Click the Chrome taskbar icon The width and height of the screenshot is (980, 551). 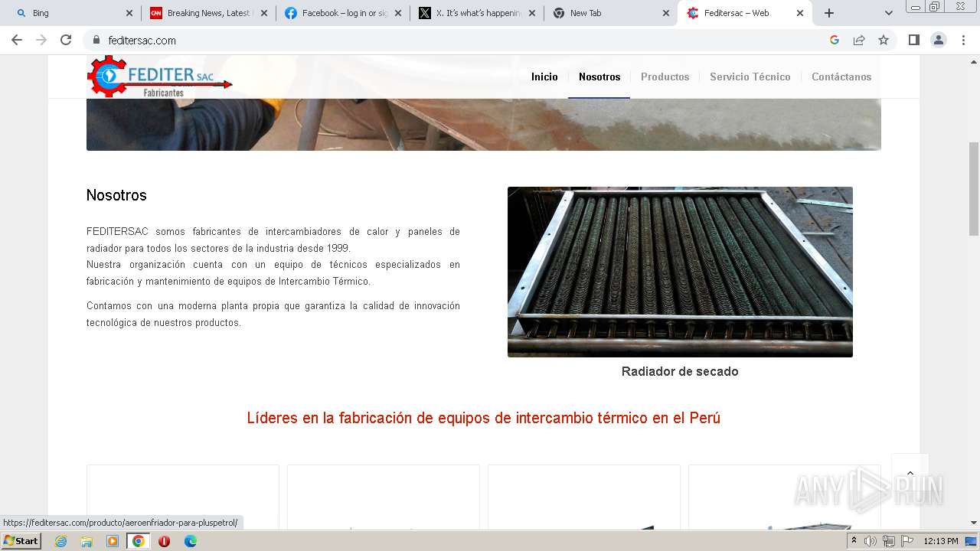coord(139,541)
